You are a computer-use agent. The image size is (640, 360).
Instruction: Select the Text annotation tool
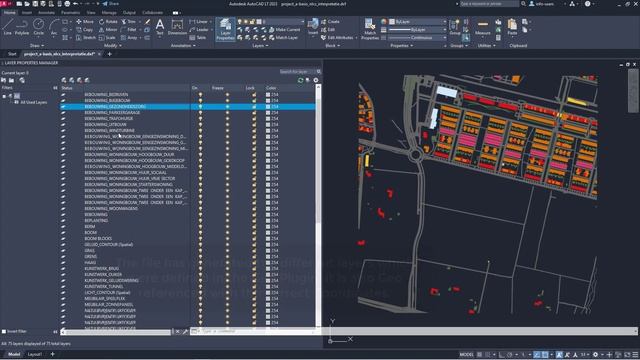pyautogui.click(x=160, y=27)
